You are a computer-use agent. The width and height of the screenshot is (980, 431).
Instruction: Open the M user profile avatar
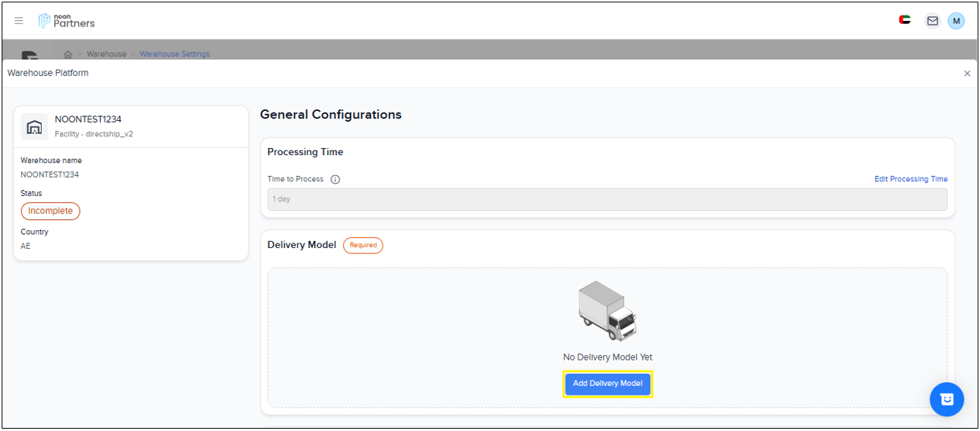point(956,21)
